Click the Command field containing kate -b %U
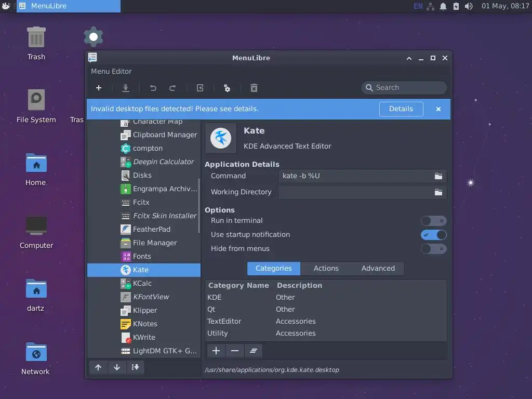 362,176
